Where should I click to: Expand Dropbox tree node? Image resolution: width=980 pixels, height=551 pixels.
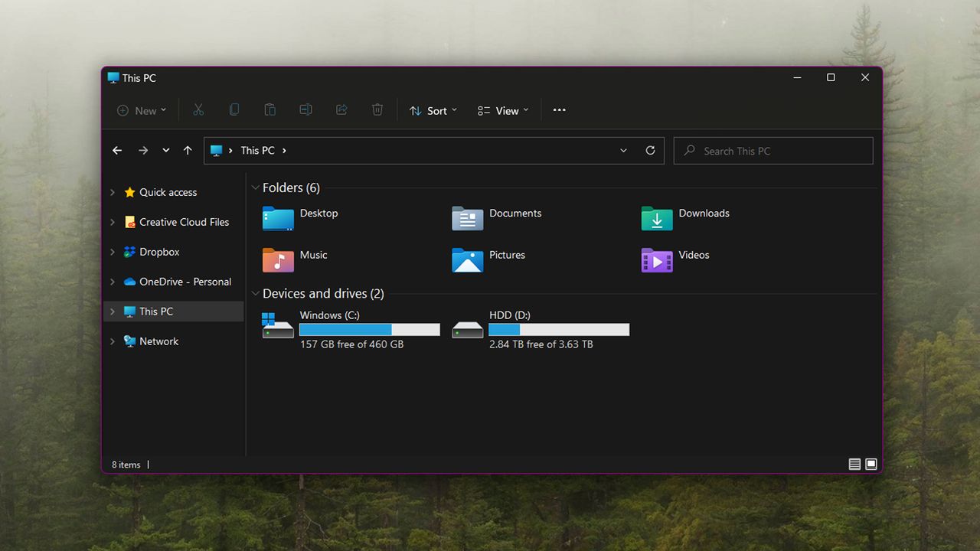pos(113,252)
